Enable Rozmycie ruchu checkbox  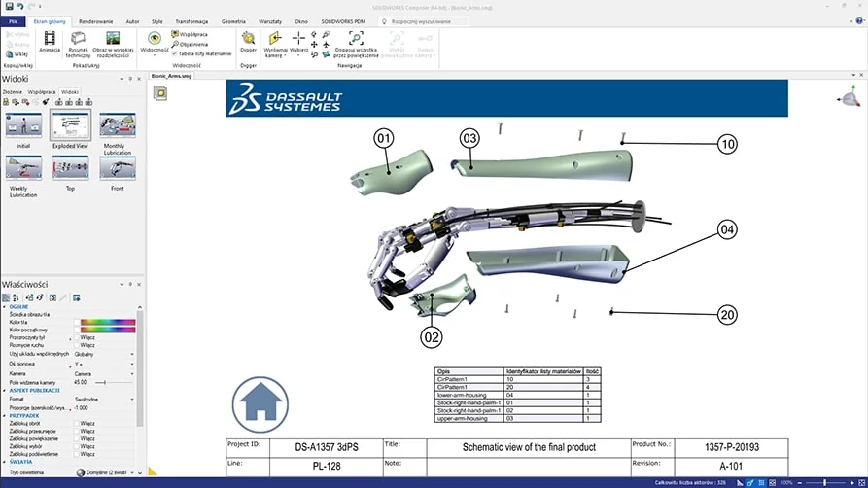point(77,345)
